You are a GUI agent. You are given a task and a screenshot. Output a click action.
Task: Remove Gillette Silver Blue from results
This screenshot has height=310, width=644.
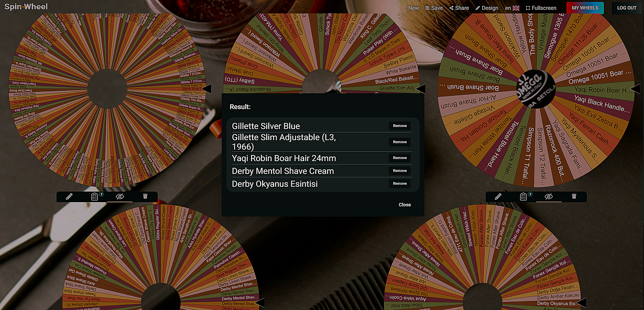400,126
